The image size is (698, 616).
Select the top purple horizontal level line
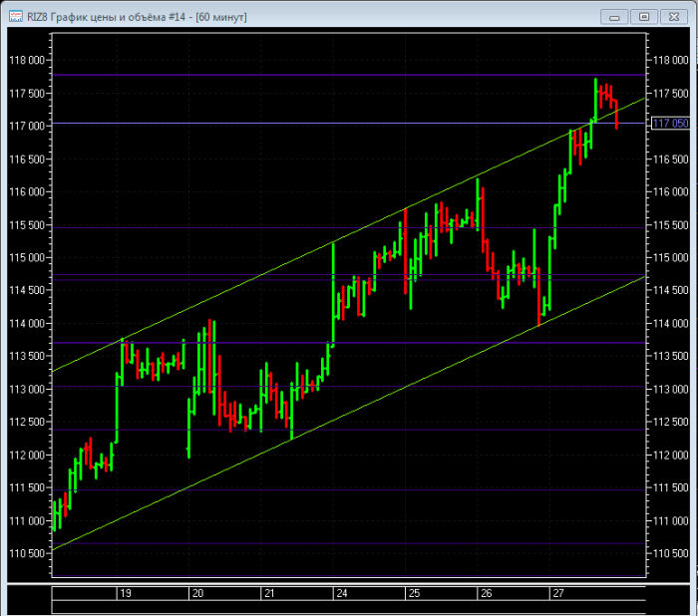pos(349,75)
